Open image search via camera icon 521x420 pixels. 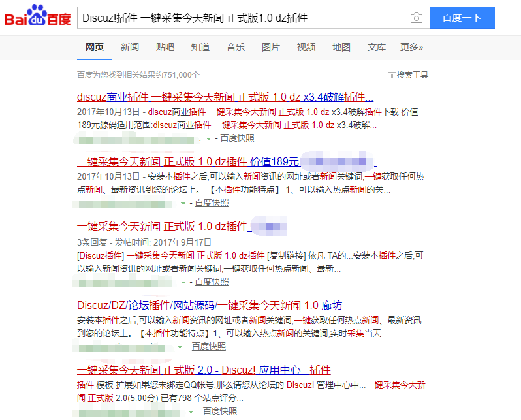(417, 18)
